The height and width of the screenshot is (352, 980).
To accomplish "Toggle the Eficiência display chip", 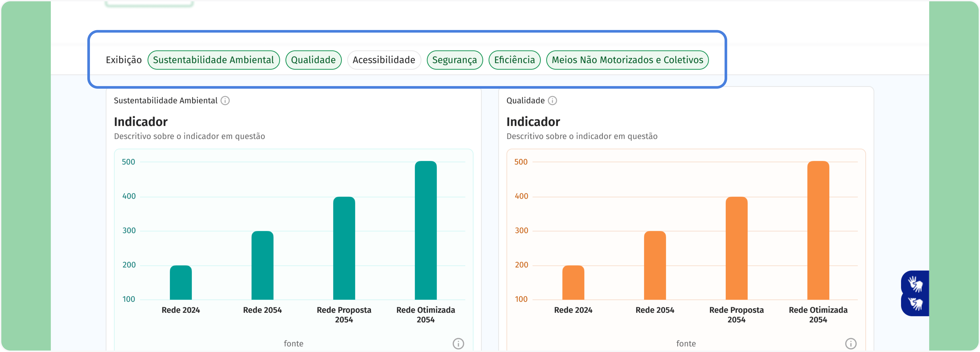I will pyautogui.click(x=514, y=60).
